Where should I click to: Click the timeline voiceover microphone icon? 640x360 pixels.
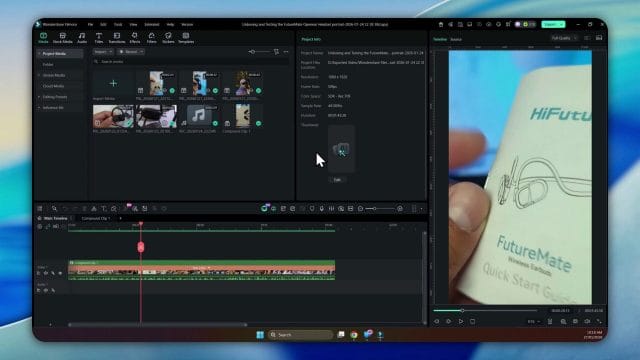322,209
